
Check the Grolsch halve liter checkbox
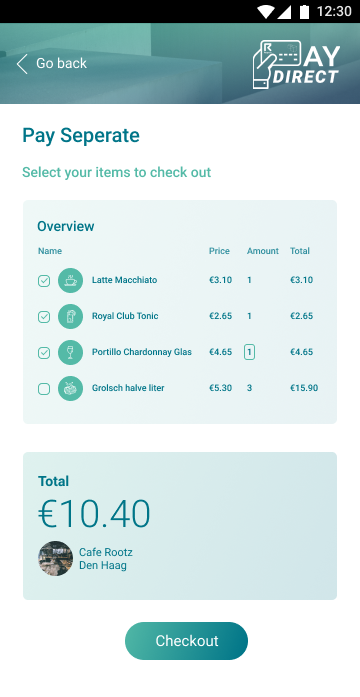point(44,389)
